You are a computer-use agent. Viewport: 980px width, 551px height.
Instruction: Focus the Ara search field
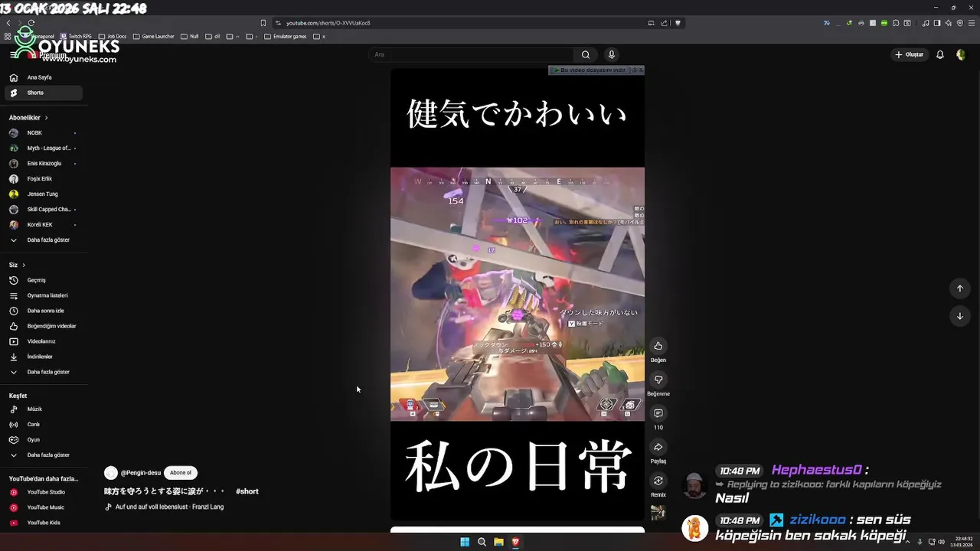(471, 54)
